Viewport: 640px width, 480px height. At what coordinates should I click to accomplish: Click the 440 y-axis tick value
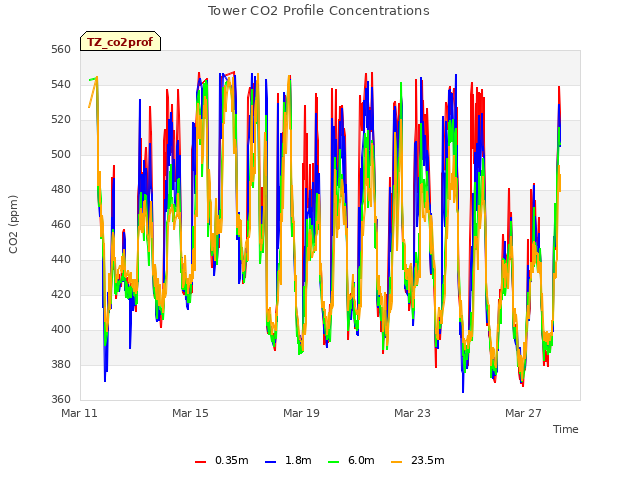[61, 259]
